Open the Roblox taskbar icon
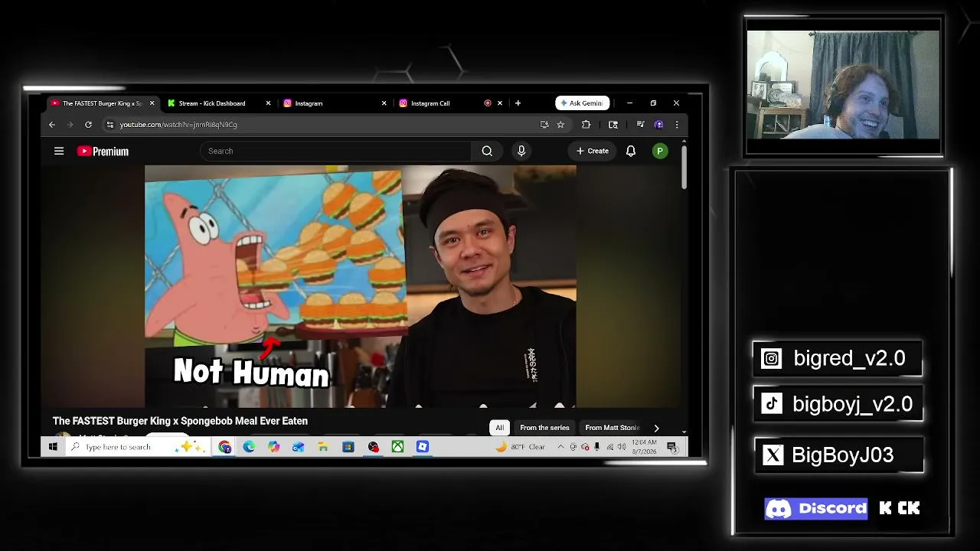The height and width of the screenshot is (551, 980). (423, 447)
